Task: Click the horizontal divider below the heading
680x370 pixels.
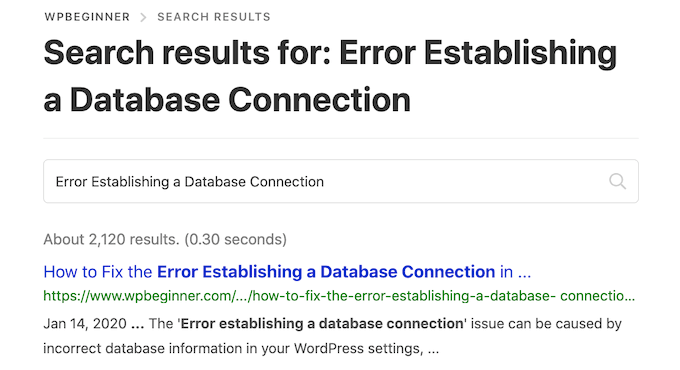Action: [x=341, y=138]
